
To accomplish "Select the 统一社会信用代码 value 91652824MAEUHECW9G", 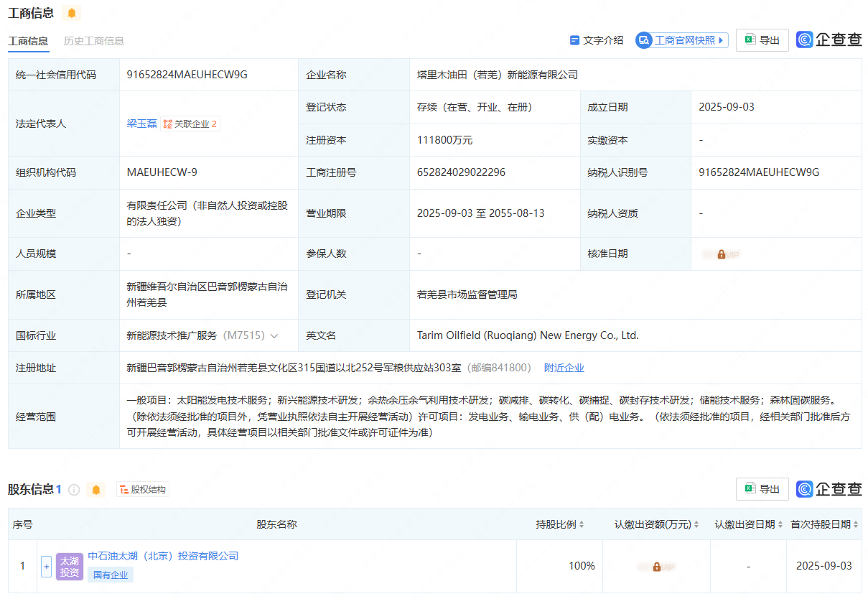I will [x=187, y=75].
